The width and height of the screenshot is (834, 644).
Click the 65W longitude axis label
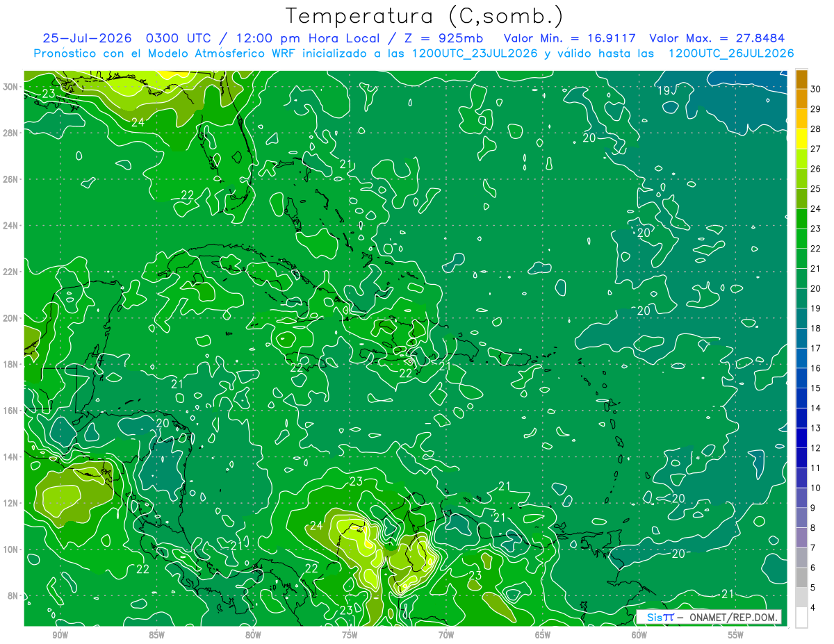(x=543, y=635)
